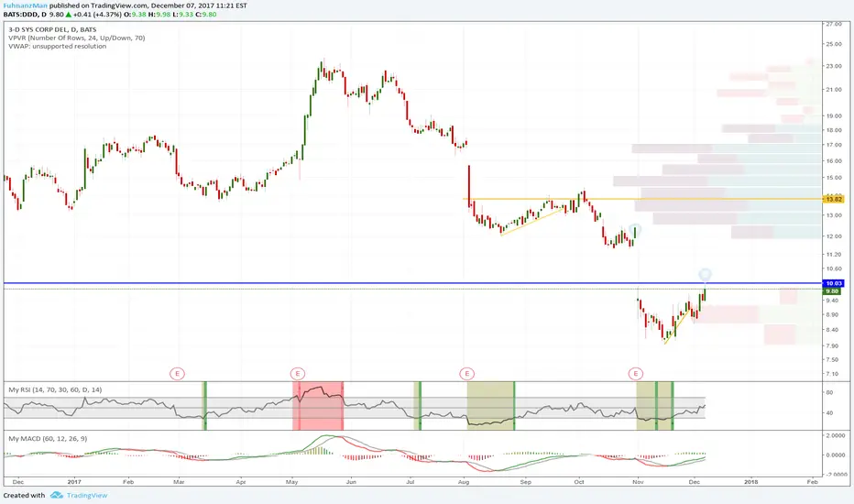
Task: Click the 8.40 price axis label
Action: (832, 329)
